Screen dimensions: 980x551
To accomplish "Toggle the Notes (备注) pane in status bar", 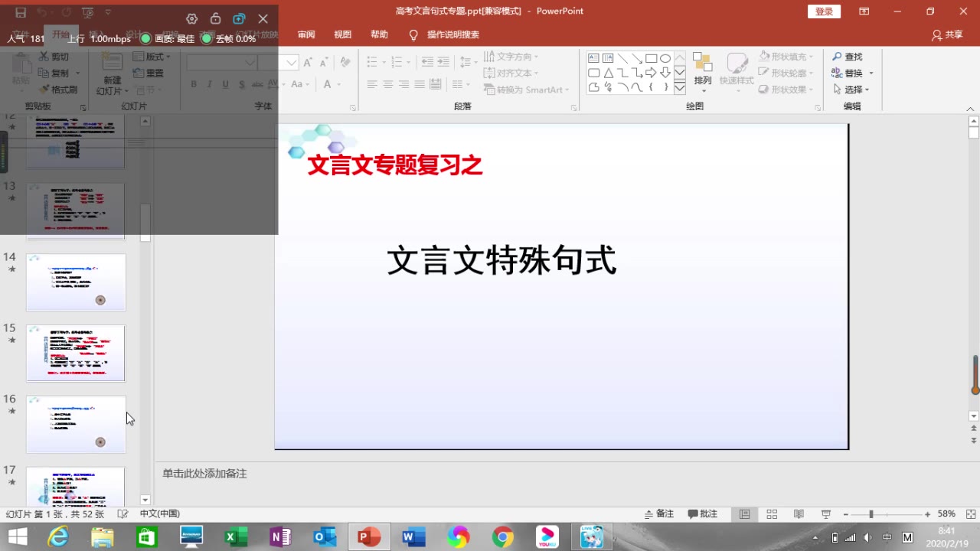I will coord(659,514).
